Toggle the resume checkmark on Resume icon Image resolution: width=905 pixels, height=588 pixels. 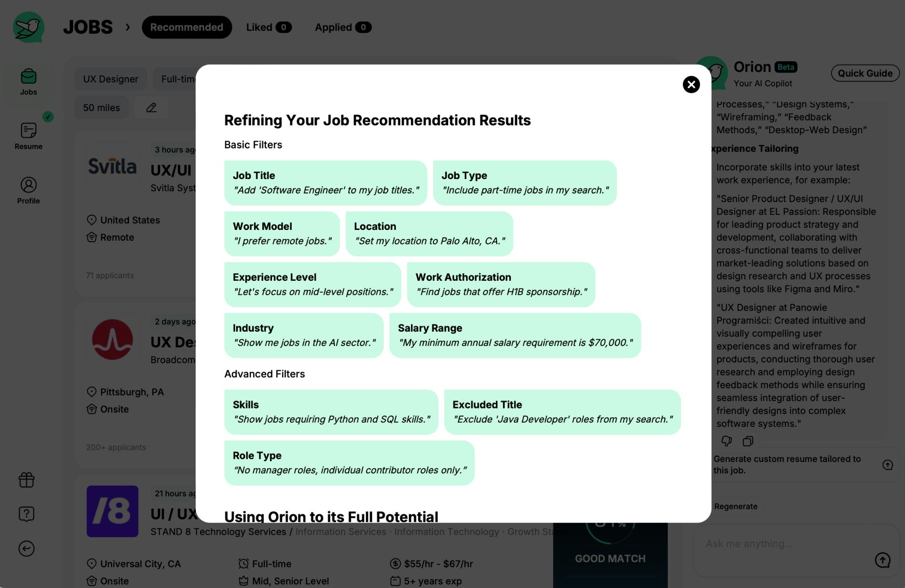click(48, 117)
